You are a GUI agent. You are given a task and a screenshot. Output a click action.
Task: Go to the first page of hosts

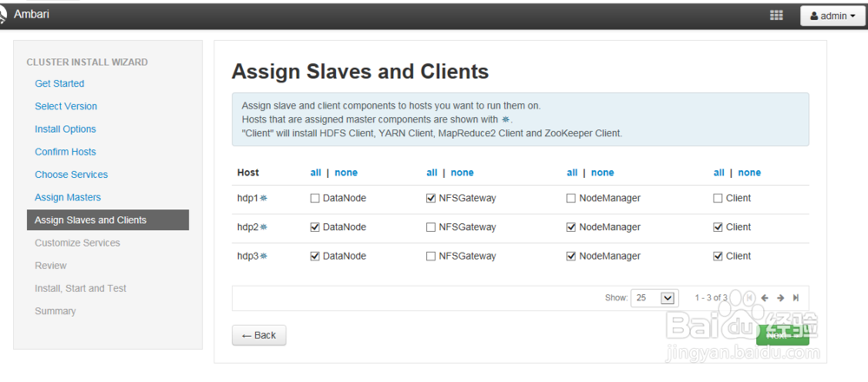(x=749, y=298)
